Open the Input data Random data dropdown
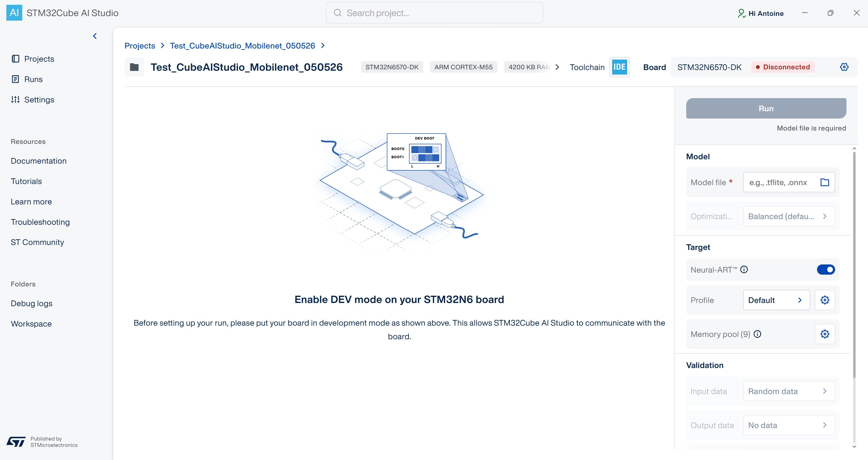Image resolution: width=868 pixels, height=460 pixels. [789, 391]
